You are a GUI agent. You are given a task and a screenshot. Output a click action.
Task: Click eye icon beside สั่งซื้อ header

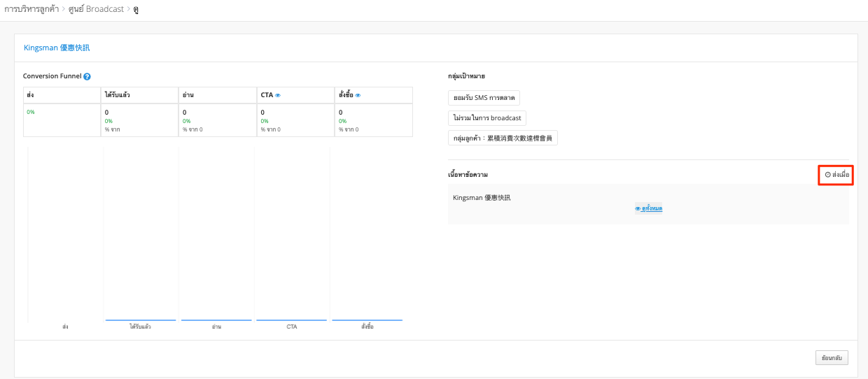(x=358, y=95)
